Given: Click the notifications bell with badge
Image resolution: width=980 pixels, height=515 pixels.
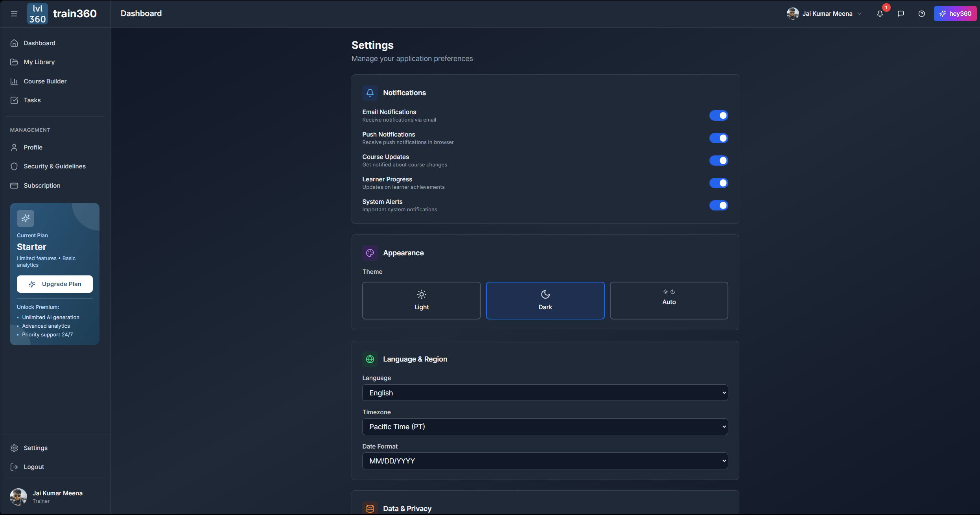Looking at the screenshot, I should (x=880, y=13).
